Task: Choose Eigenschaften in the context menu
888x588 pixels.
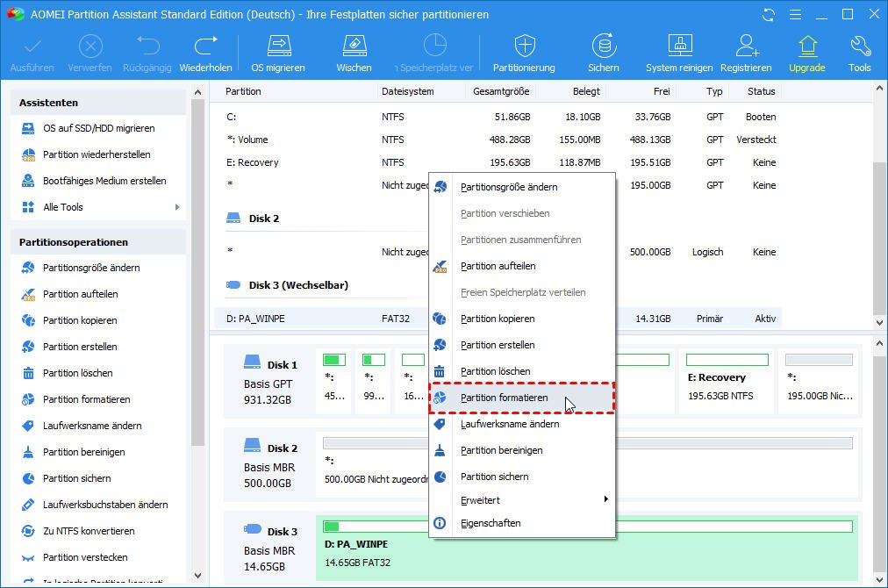Action: coord(491,523)
